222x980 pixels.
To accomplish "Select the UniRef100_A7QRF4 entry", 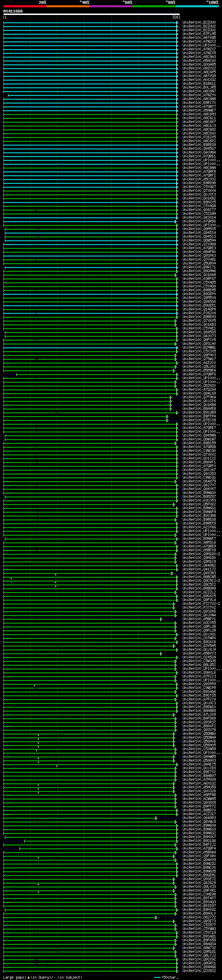I will point(199,848).
